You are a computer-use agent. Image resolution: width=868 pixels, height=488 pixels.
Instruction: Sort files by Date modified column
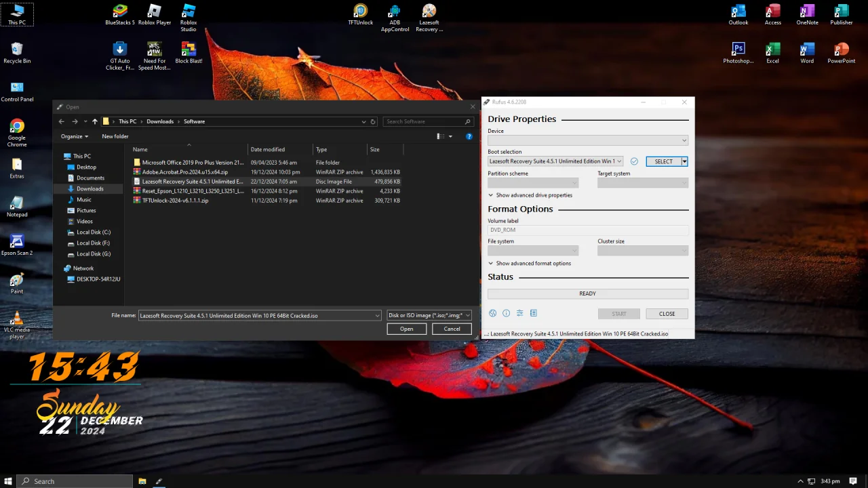coord(280,149)
